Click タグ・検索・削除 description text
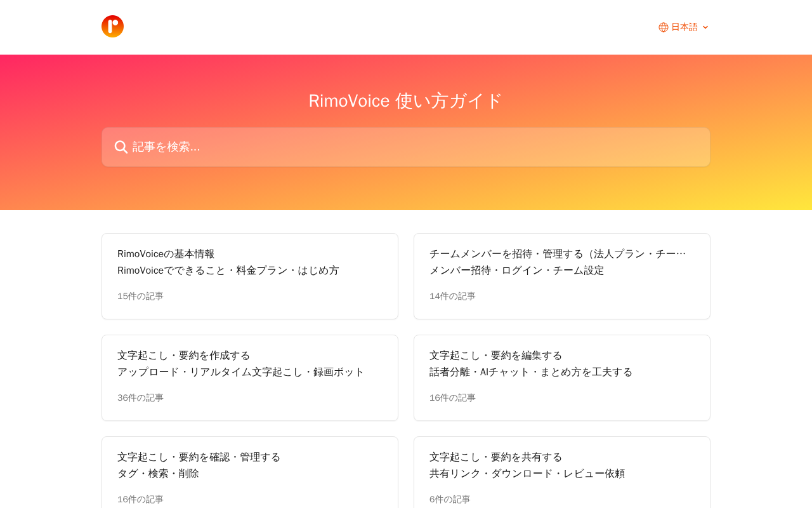The height and width of the screenshot is (508, 812). (x=158, y=474)
